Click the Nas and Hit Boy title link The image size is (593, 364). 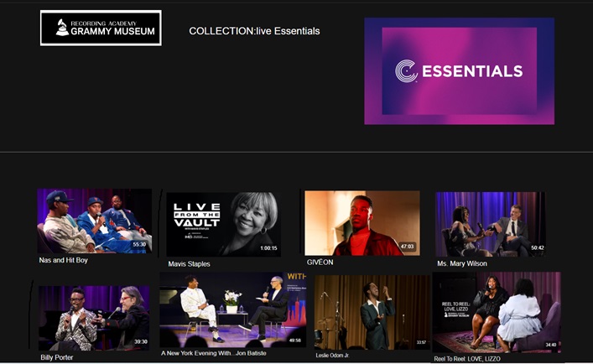click(x=64, y=260)
